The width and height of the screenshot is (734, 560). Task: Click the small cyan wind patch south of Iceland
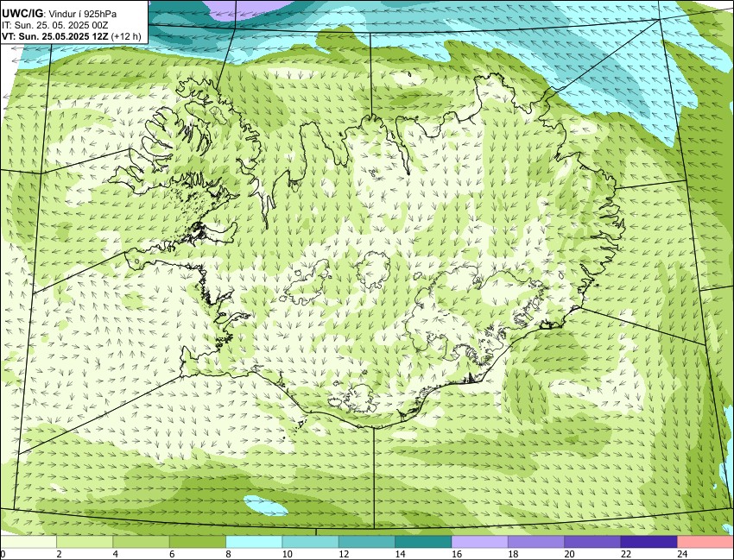point(265,506)
